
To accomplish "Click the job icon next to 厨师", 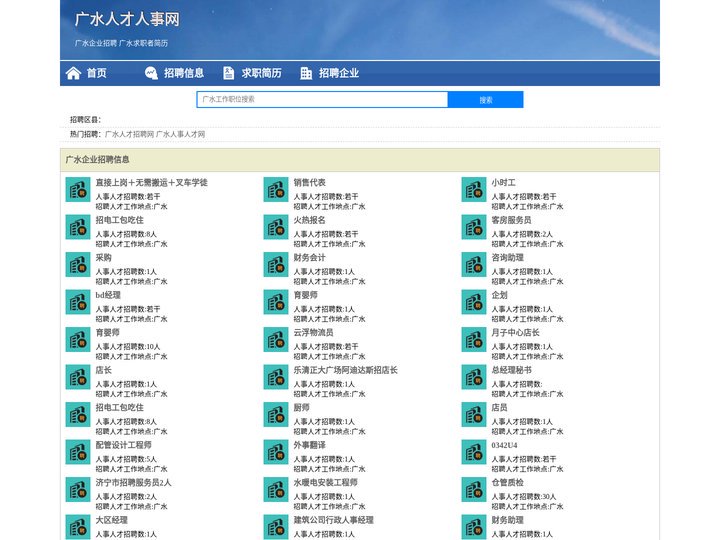I will pyautogui.click(x=276, y=415).
